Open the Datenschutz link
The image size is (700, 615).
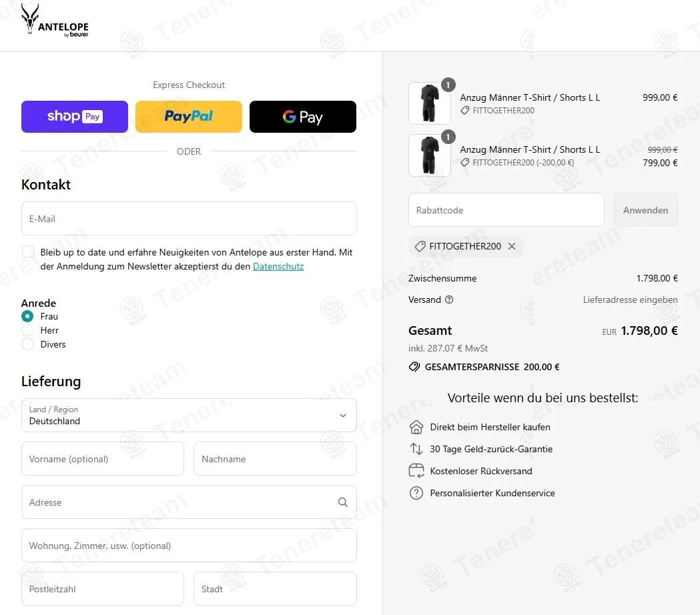tap(278, 266)
